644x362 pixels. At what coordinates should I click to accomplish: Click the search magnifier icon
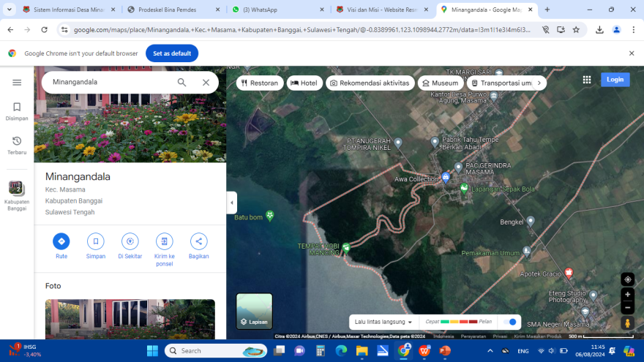pyautogui.click(x=181, y=83)
